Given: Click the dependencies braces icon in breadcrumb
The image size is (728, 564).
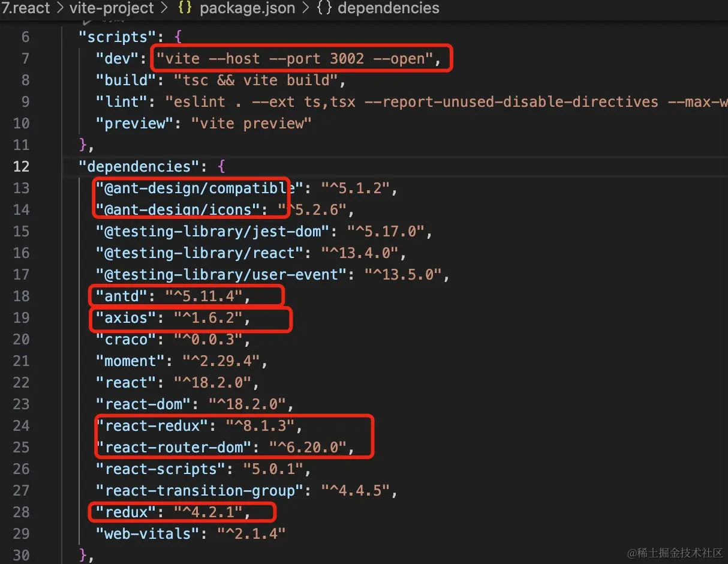Looking at the screenshot, I should point(324,8).
